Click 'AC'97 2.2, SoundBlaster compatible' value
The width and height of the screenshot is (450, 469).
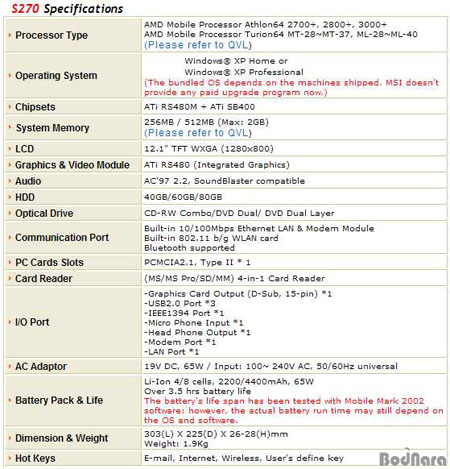[224, 181]
